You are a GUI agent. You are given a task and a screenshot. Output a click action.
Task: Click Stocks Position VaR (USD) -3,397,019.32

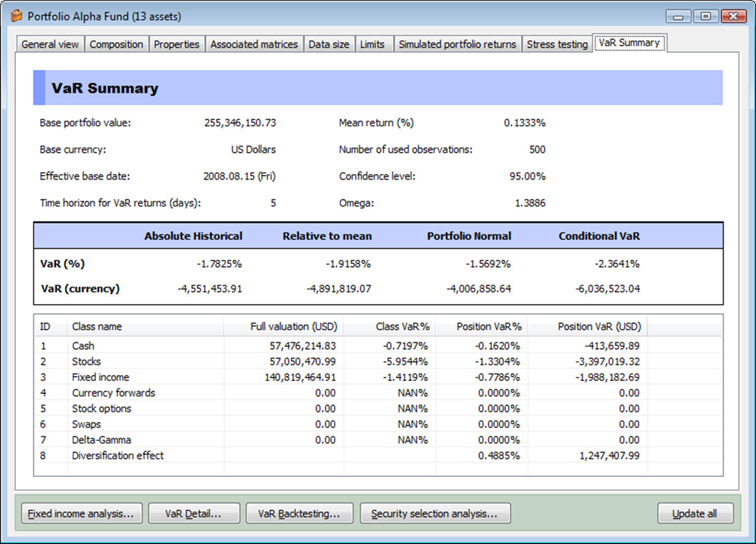coord(607,362)
